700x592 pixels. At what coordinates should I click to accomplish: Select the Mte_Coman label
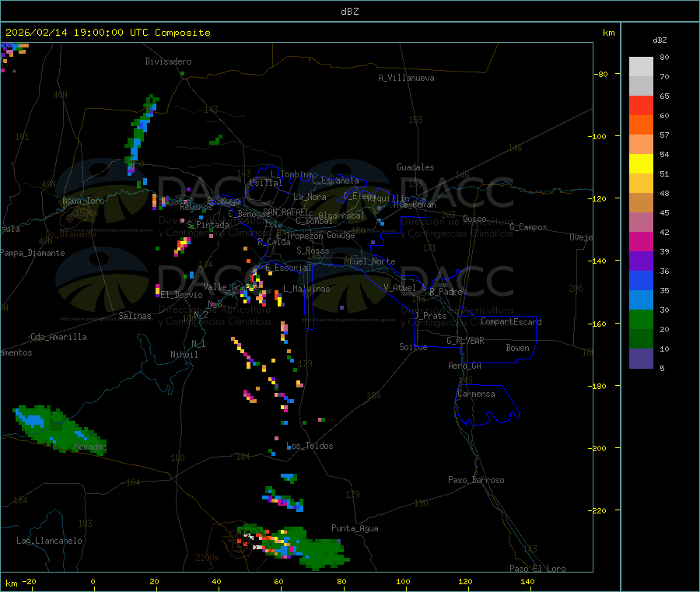[x=415, y=205]
